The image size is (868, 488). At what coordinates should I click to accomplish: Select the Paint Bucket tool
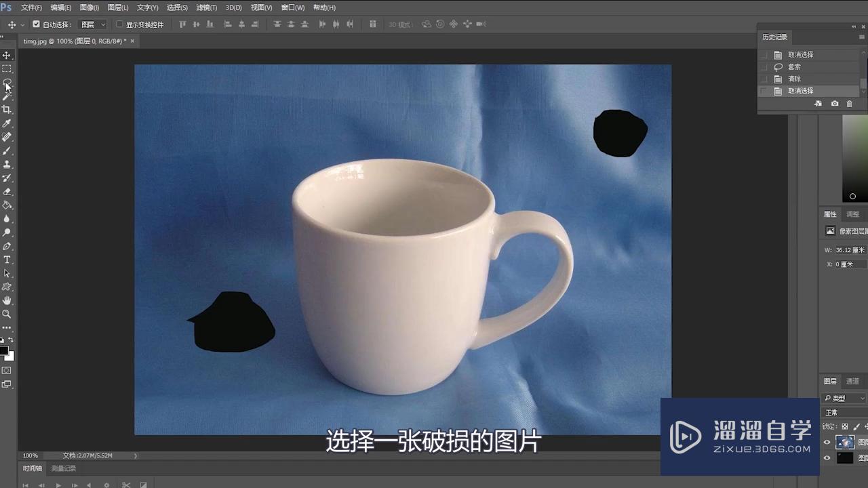7,205
